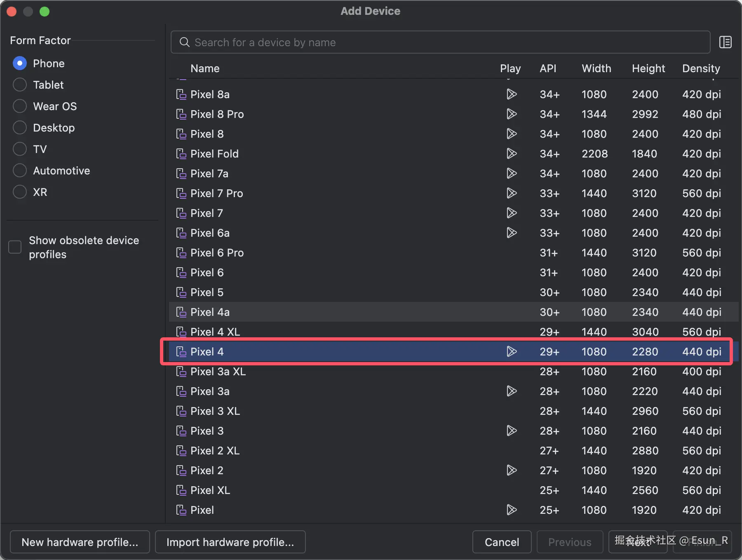Select the Automotive form factor
The image size is (742, 560).
[x=20, y=171]
